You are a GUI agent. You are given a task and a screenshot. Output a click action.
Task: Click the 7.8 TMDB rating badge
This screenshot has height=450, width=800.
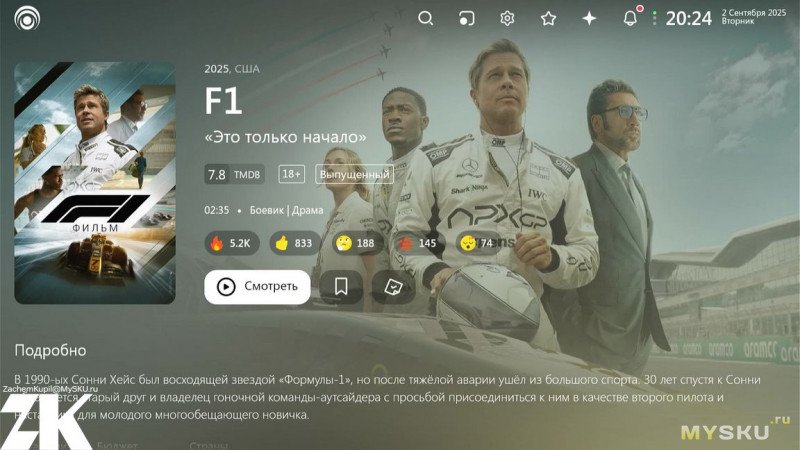pyautogui.click(x=235, y=174)
